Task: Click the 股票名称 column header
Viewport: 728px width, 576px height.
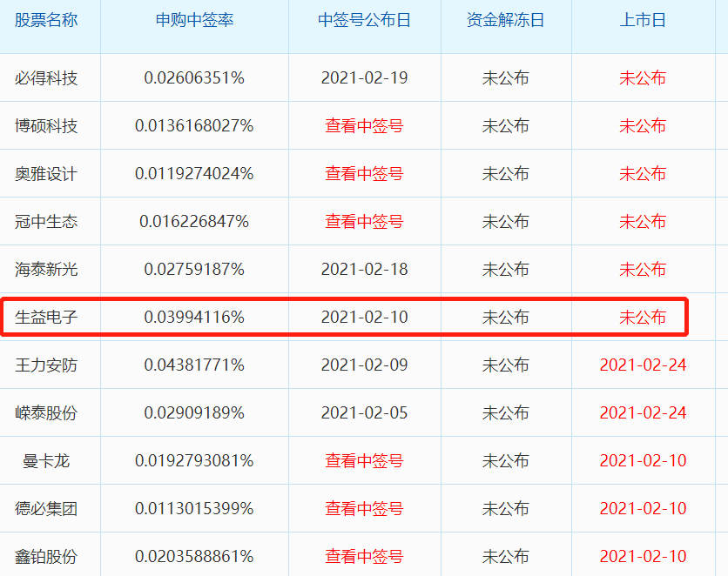Action: (46, 20)
